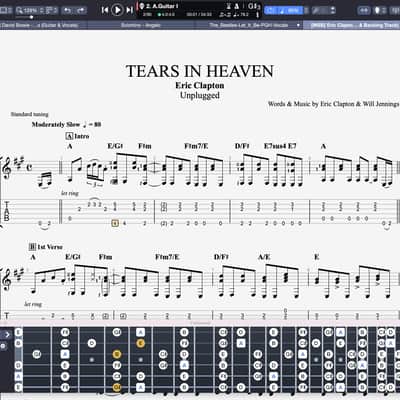Click the boxed B 1st Verse section marker
Image resolution: width=400 pixels, height=400 pixels.
[46, 247]
